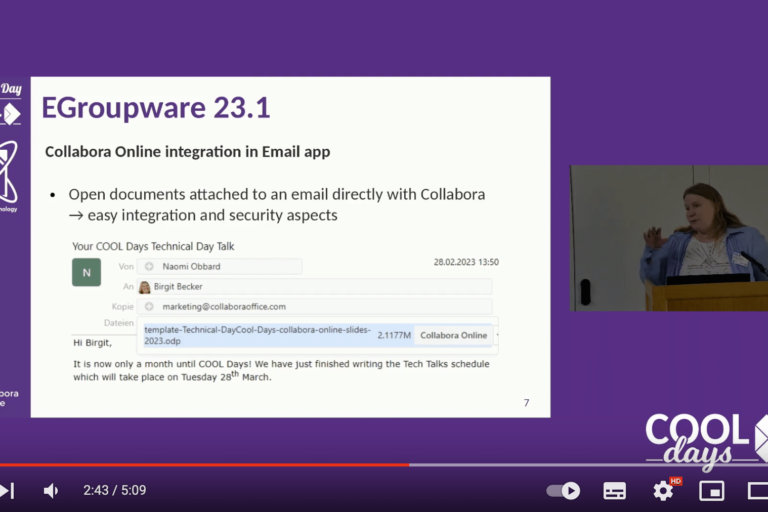Click 'Collabora Online integration in Email app' heading
768x512 pixels.
pyautogui.click(x=188, y=152)
